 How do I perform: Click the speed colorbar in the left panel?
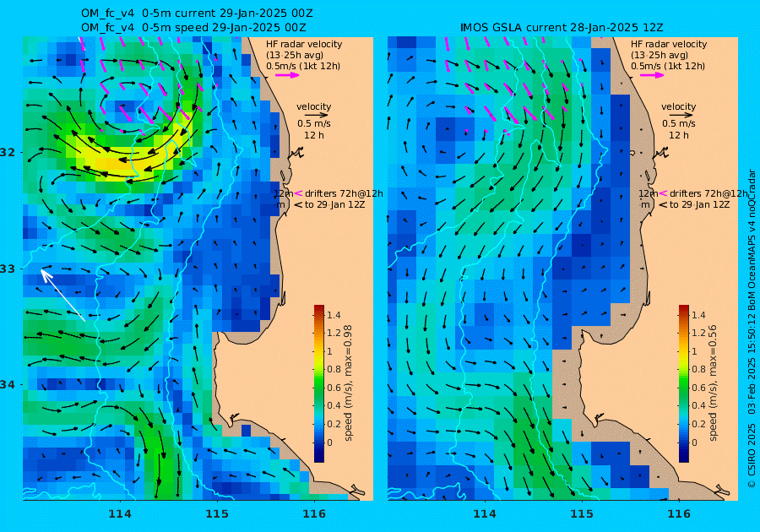click(319, 383)
